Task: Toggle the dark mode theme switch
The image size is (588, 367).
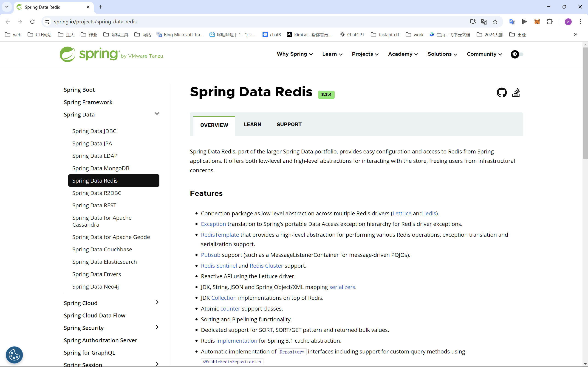Action: point(517,54)
